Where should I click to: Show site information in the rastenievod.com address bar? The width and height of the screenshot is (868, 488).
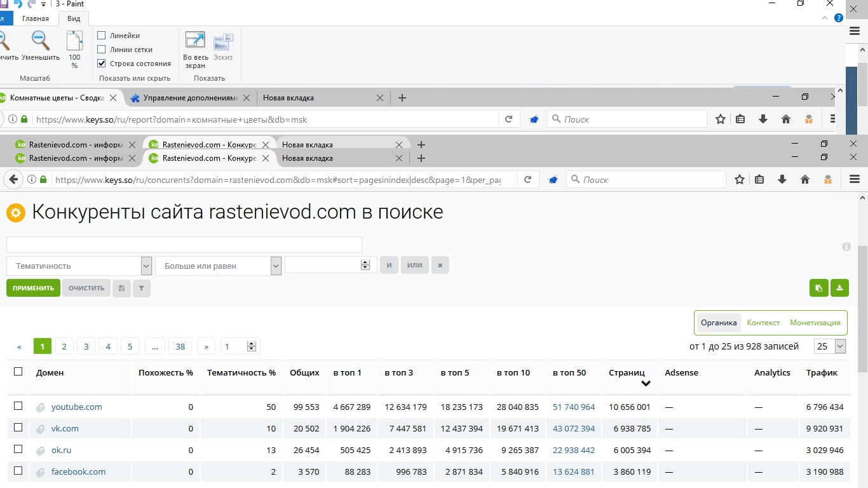coord(32,180)
